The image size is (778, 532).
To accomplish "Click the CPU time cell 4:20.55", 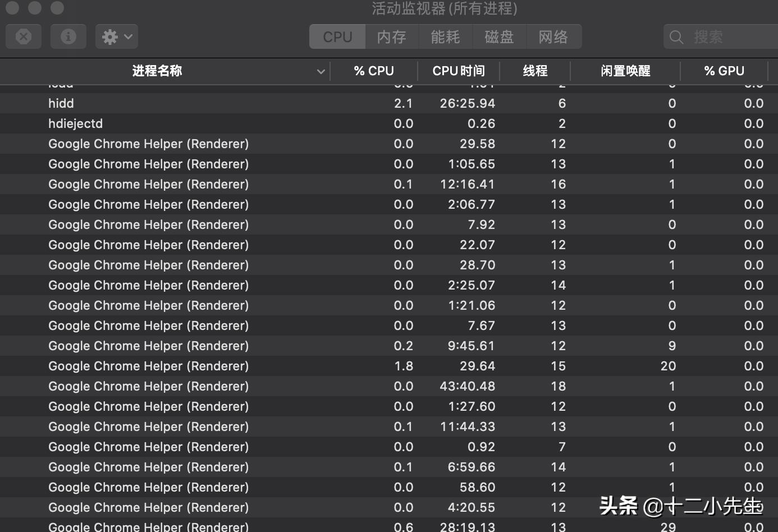I will 472,507.
